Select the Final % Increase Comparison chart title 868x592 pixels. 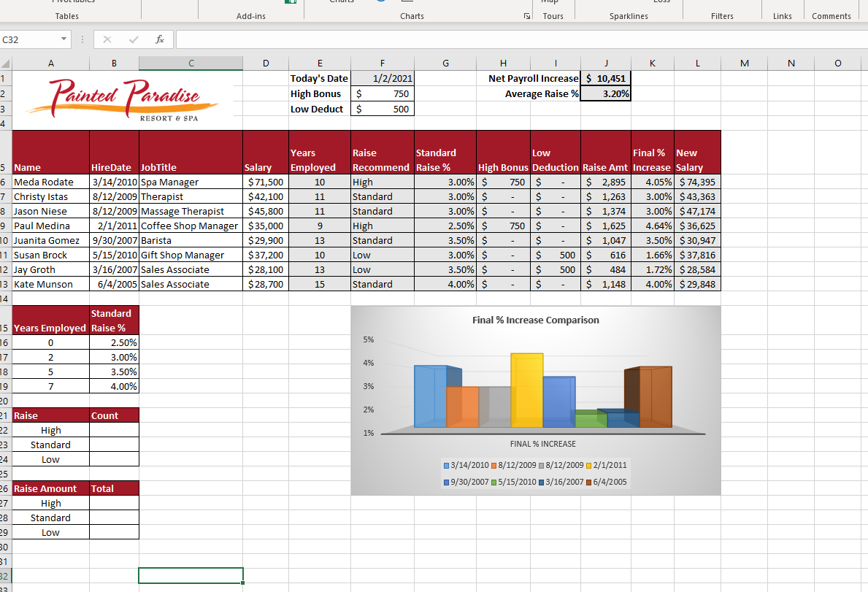pos(535,320)
